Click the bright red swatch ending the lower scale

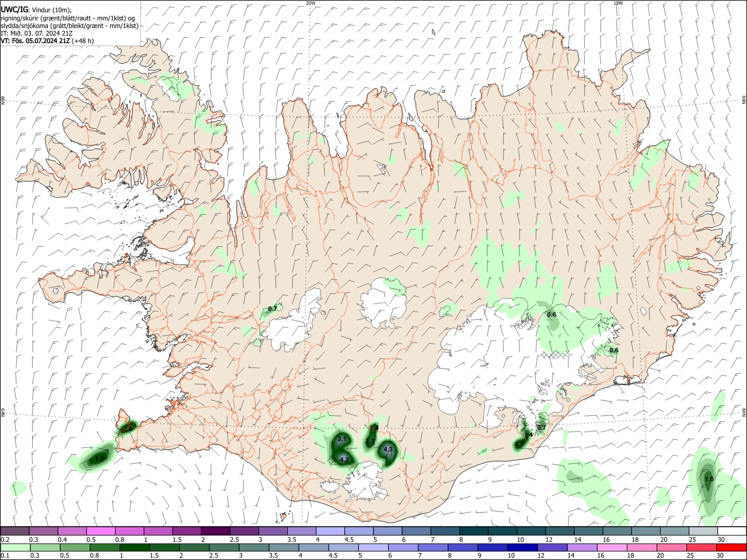click(x=732, y=547)
